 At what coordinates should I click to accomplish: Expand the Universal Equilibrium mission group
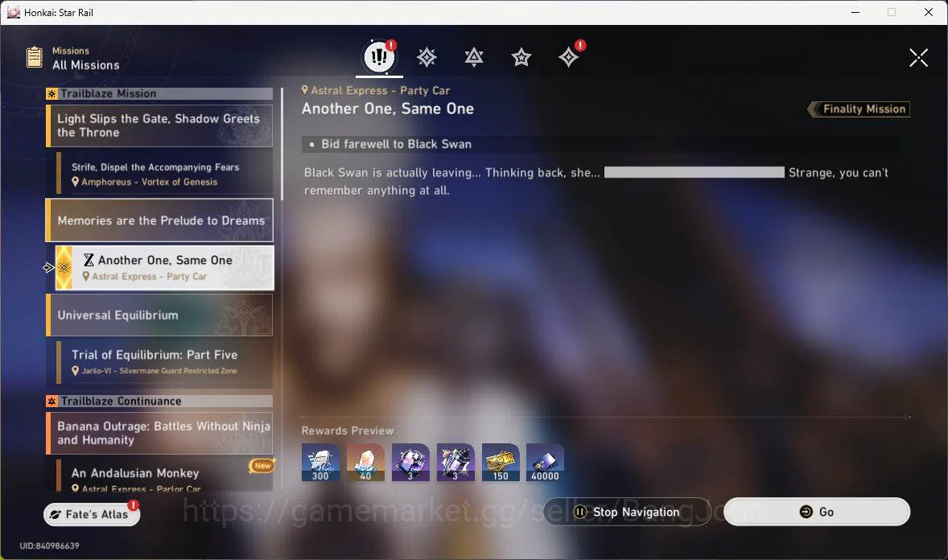coord(159,315)
